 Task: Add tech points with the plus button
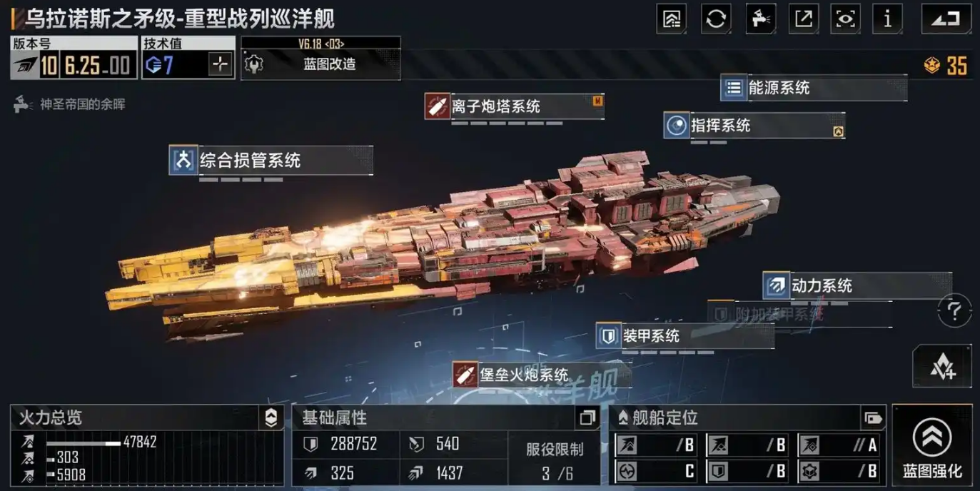[220, 65]
